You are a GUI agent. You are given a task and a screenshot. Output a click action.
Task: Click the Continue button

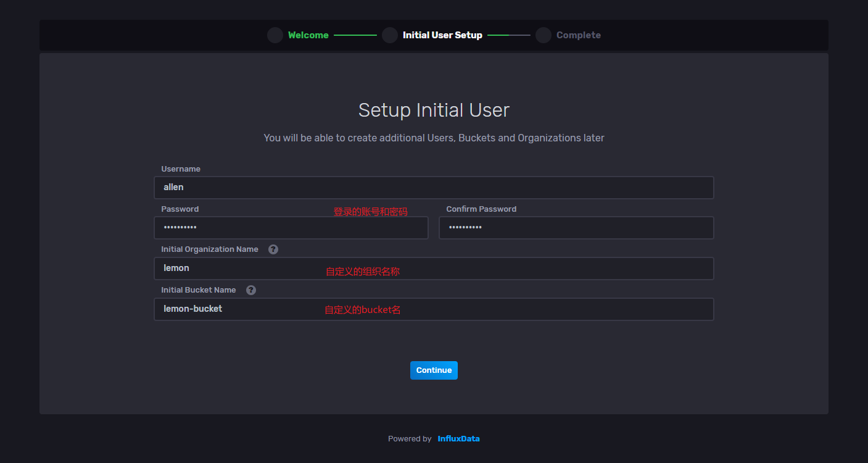pos(434,370)
